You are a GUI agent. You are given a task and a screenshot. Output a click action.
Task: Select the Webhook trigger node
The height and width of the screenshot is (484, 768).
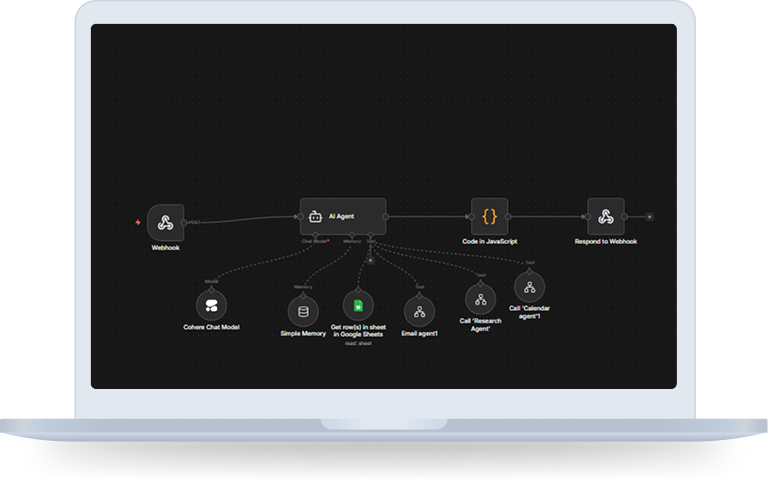(165, 221)
